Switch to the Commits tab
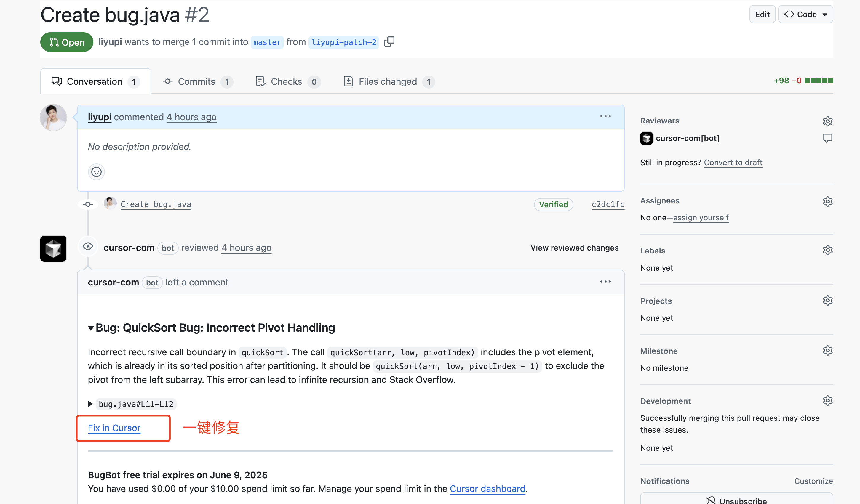Screen dimensions: 860x504 197,81
